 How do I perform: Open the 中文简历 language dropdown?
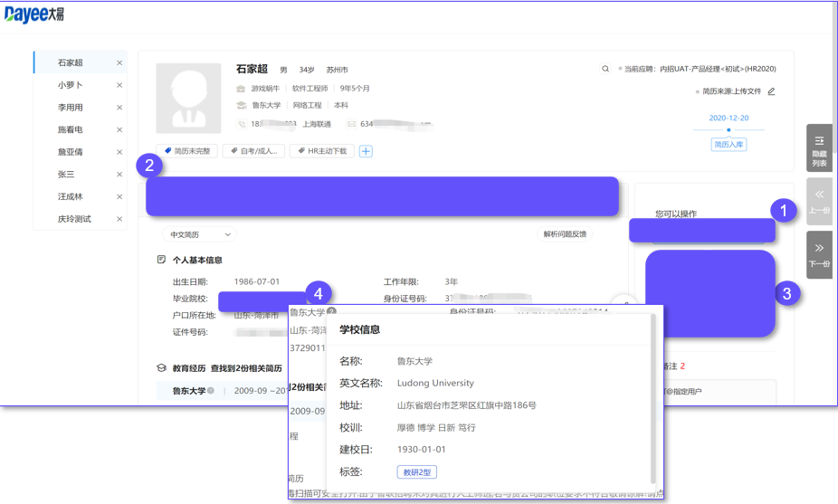199,234
